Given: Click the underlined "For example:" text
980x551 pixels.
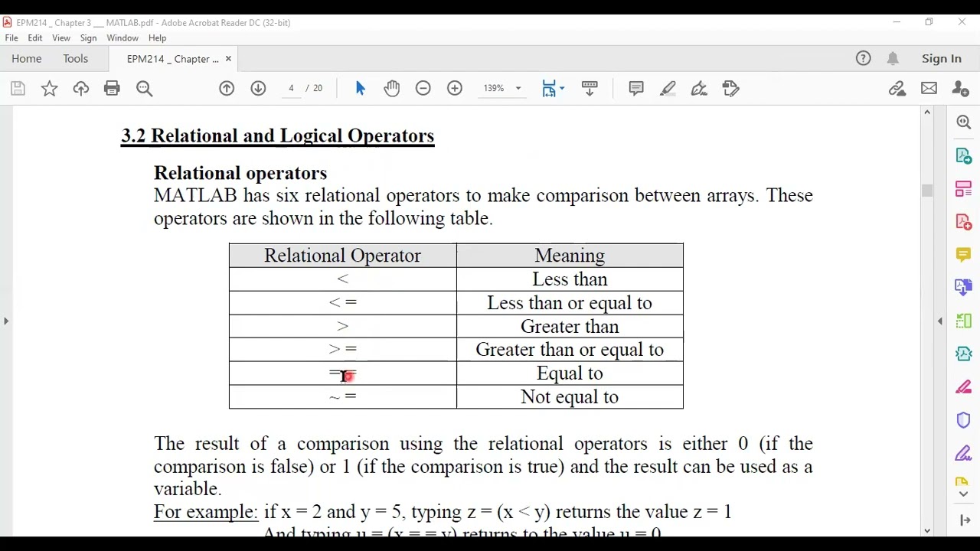Looking at the screenshot, I should (206, 511).
